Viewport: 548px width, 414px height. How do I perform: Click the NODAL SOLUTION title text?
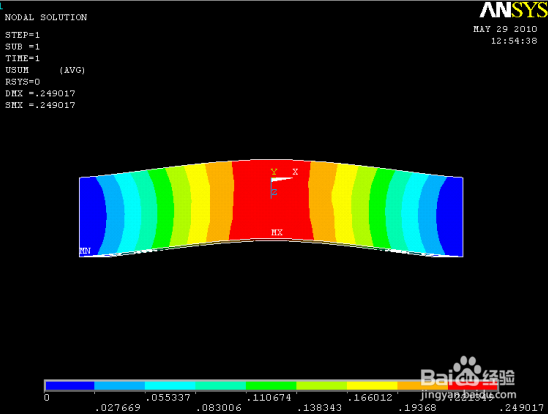click(46, 17)
